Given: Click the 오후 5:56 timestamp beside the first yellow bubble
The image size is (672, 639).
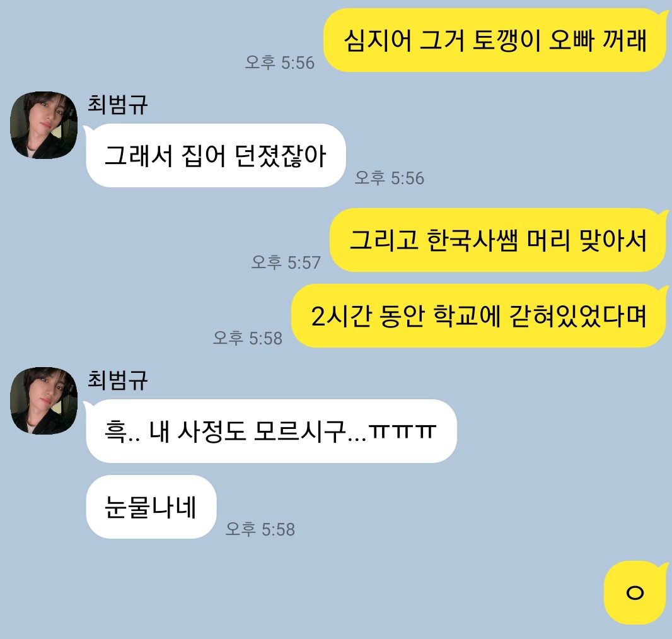Looking at the screenshot, I should click(279, 62).
